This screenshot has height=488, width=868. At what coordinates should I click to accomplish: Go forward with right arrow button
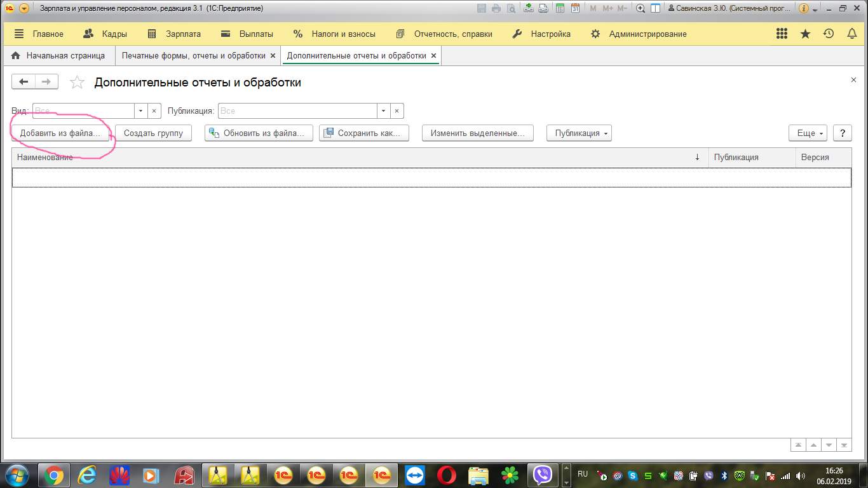pyautogui.click(x=46, y=81)
